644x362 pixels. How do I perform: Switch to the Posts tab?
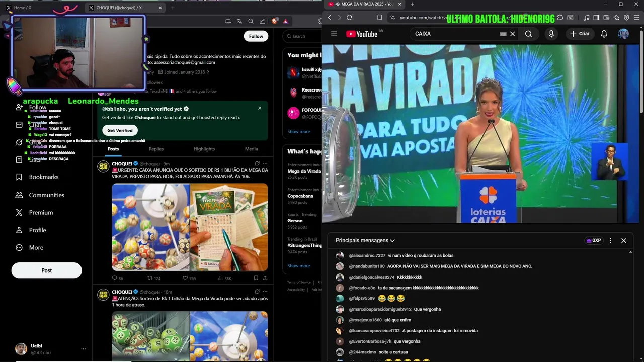tap(113, 149)
